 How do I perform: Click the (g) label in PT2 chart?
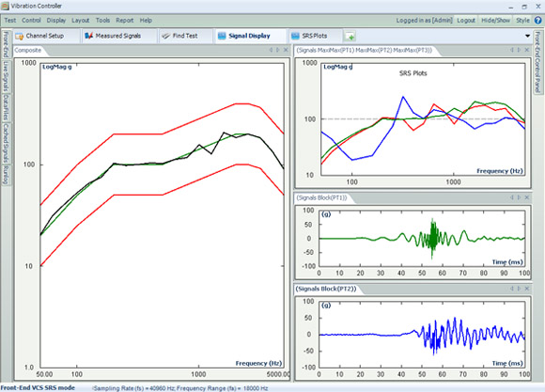coord(326,306)
